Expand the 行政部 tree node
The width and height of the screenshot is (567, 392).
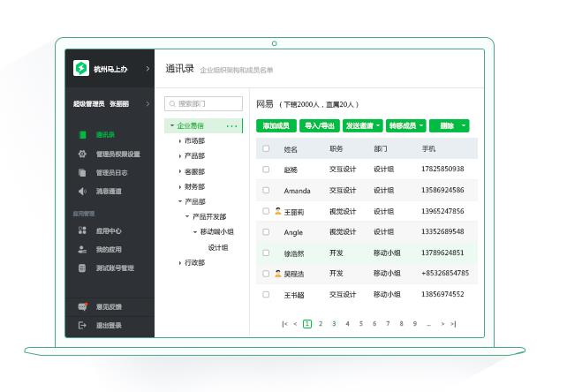click(179, 263)
